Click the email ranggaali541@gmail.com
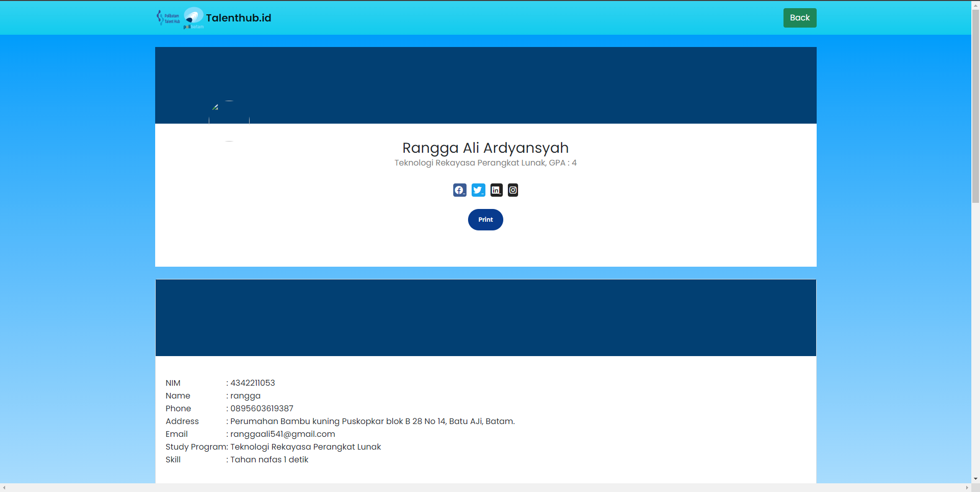The width and height of the screenshot is (980, 492). (x=282, y=434)
